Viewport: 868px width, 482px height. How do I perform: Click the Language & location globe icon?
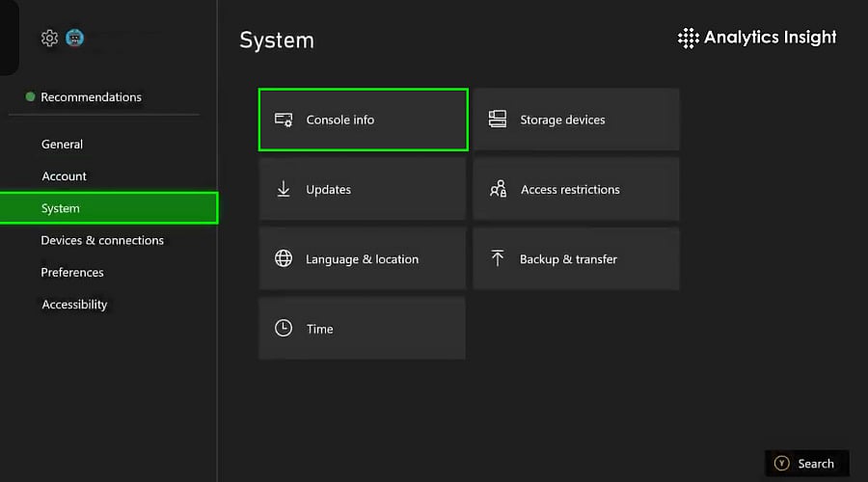click(x=284, y=258)
